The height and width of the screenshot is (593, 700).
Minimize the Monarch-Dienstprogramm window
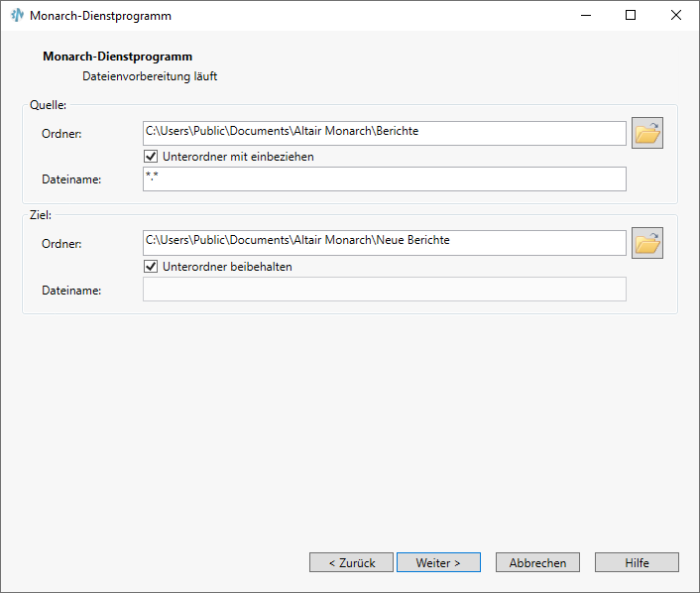[x=585, y=16]
